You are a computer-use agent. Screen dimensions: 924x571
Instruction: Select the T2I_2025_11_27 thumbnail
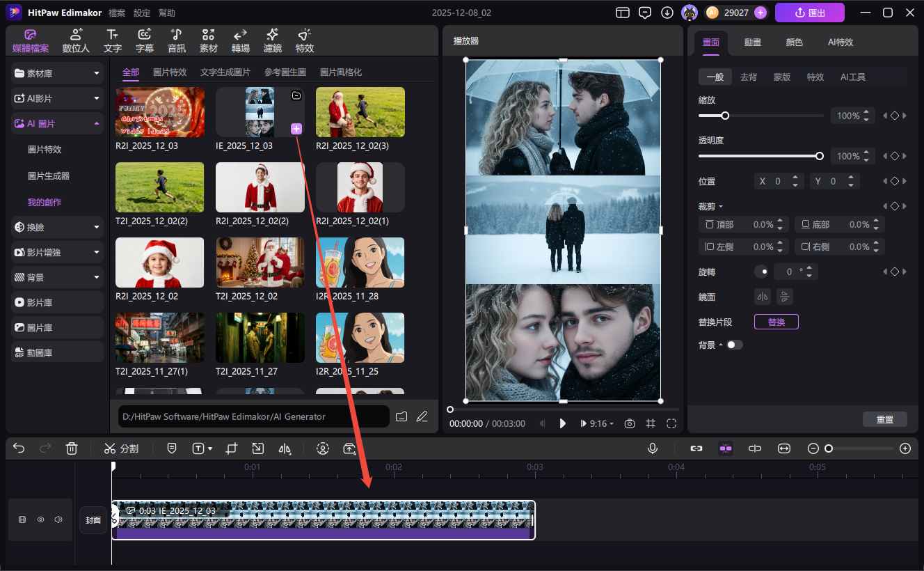pyautogui.click(x=260, y=337)
